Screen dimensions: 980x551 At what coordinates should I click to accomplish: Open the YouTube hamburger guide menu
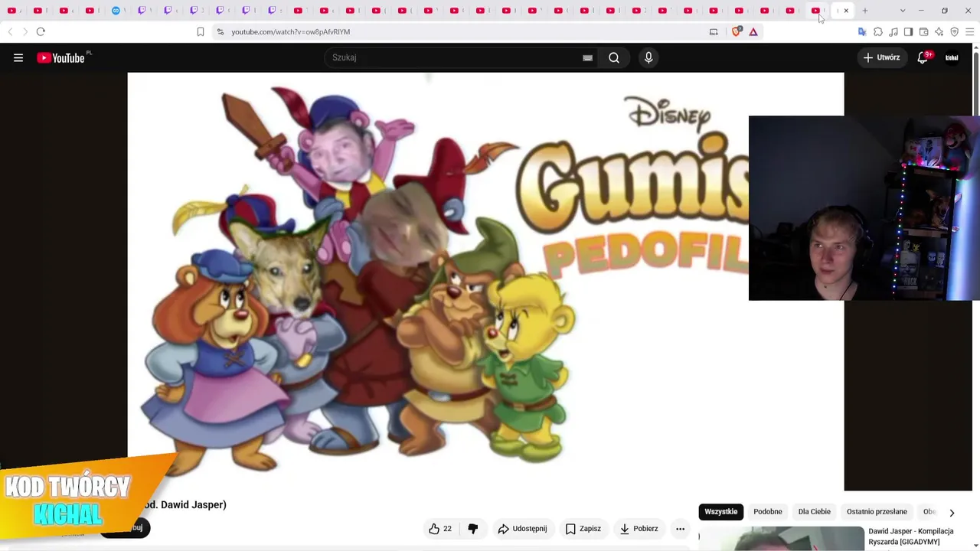click(18, 57)
